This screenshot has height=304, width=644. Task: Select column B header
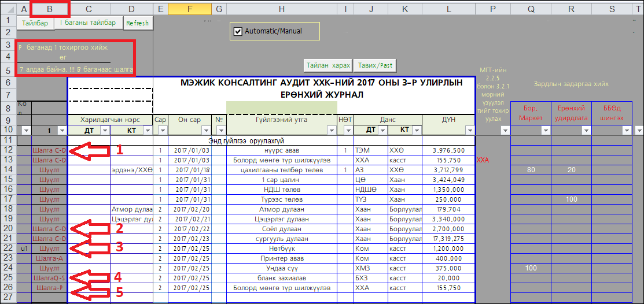tap(50, 9)
